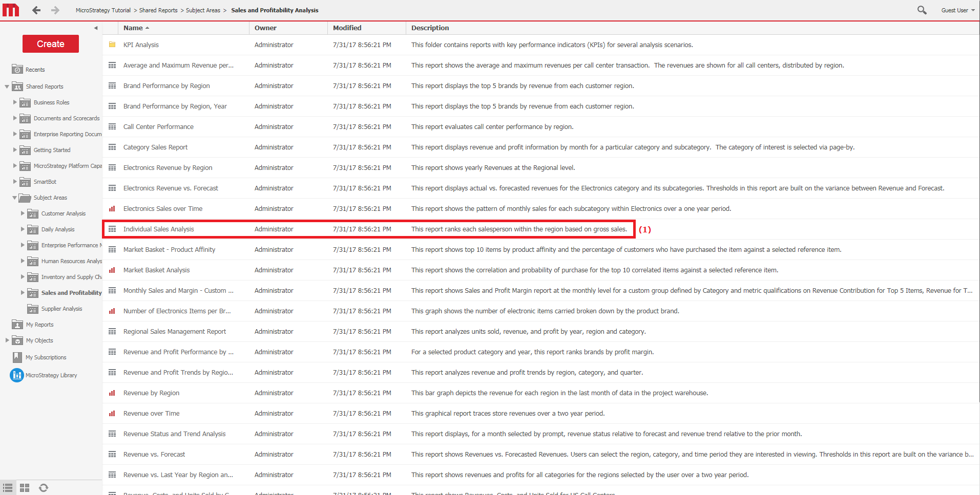The image size is (980, 495).
Task: Select Sales and Profitability folder in tree
Action: 72,293
